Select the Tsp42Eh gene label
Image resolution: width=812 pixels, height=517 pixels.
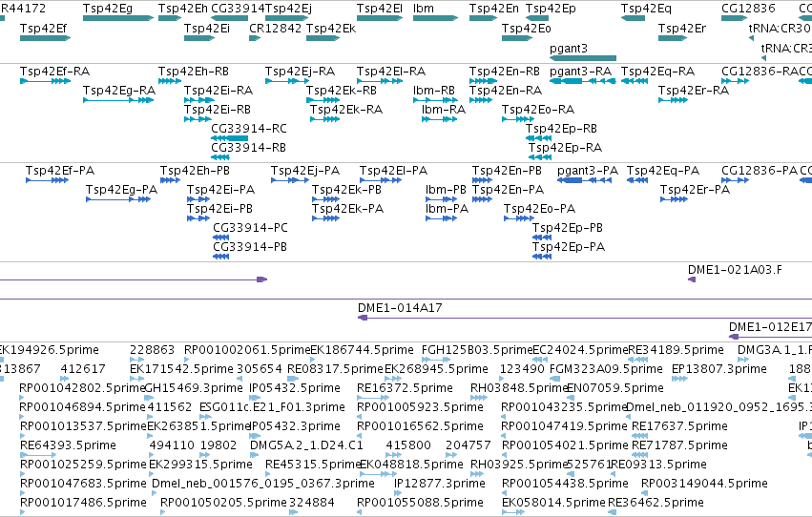(183, 9)
